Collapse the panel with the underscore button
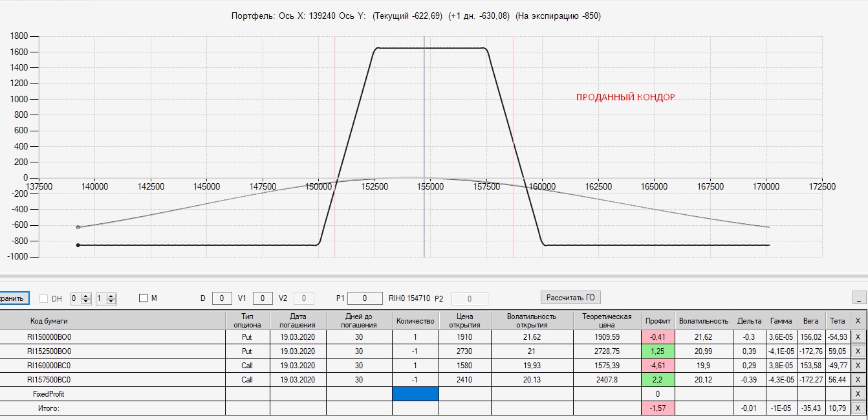868x420 pixels. pyautogui.click(x=859, y=298)
